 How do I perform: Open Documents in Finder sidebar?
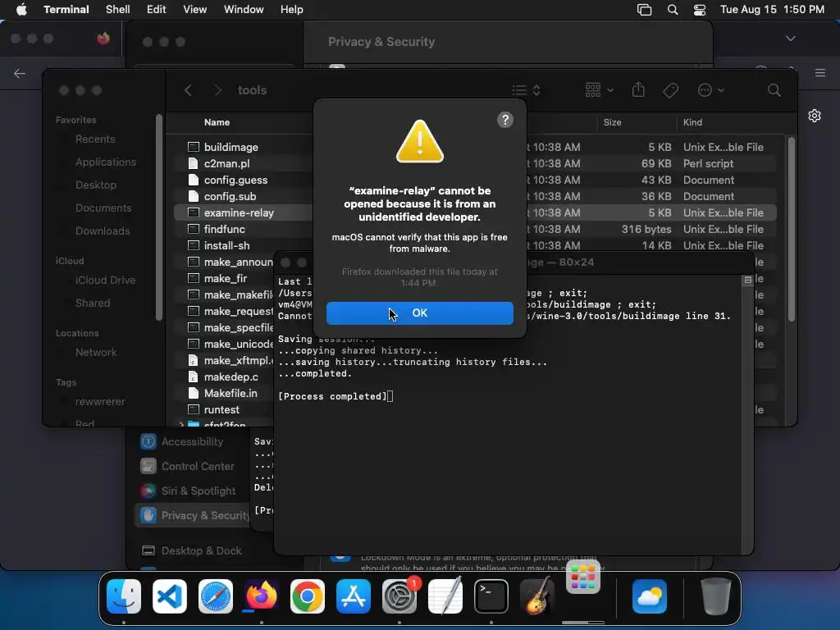pos(103,208)
